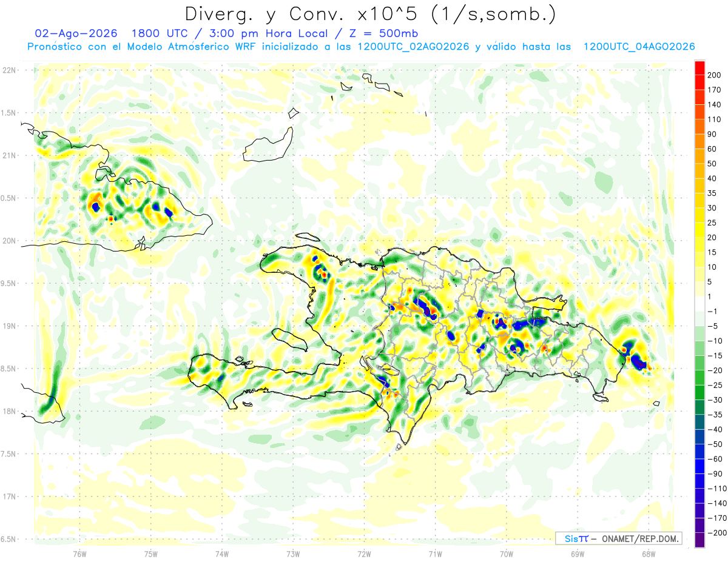The width and height of the screenshot is (728, 562).
Task: Click the '21N' latitude axis label
Action: pyautogui.click(x=9, y=156)
